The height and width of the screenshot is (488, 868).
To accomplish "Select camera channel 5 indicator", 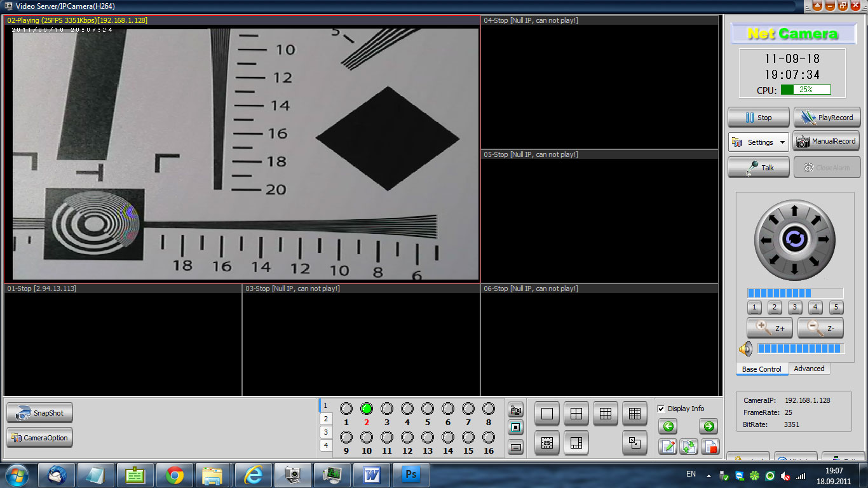I will click(428, 409).
